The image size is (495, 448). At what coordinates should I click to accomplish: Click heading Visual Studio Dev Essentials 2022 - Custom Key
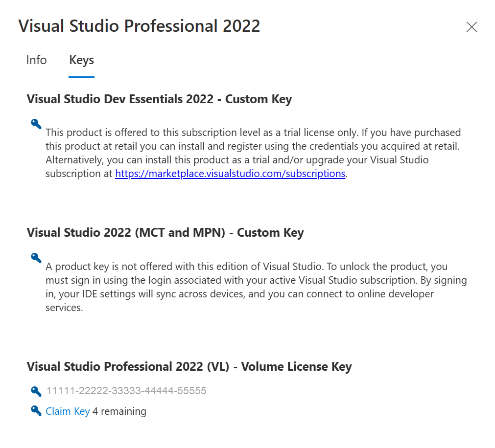(159, 99)
